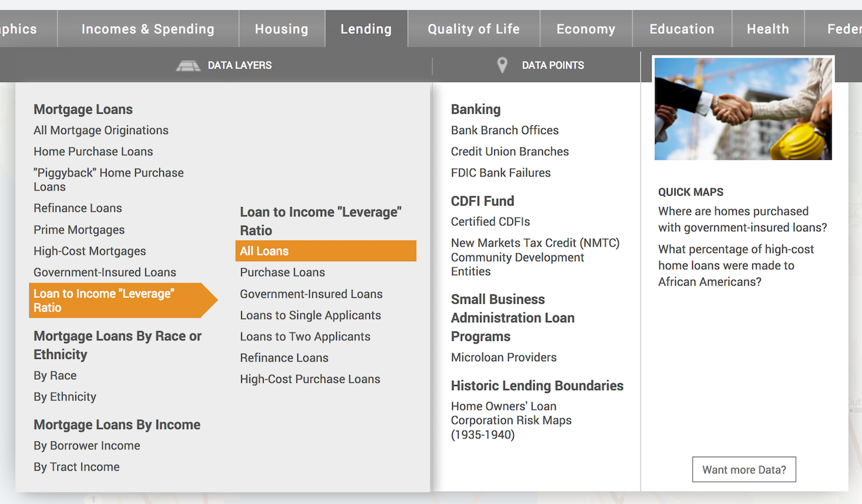Select the Health tab
The height and width of the screenshot is (504, 862).
(x=768, y=28)
